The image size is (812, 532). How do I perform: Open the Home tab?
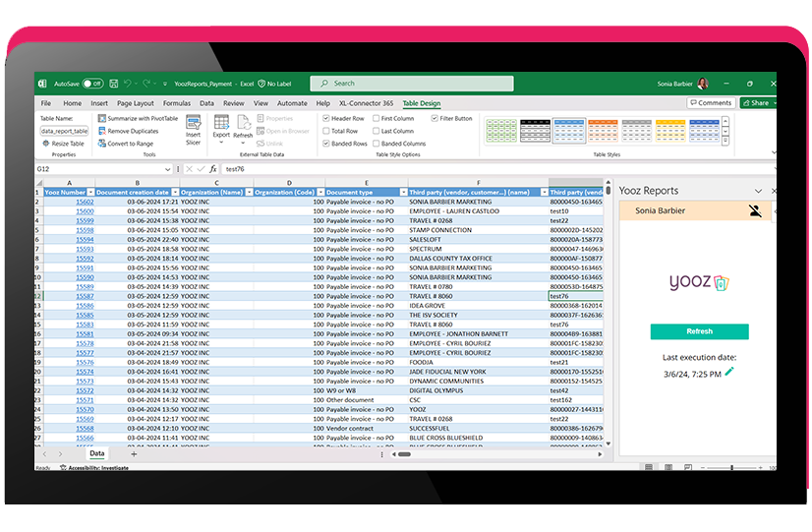pyautogui.click(x=73, y=103)
